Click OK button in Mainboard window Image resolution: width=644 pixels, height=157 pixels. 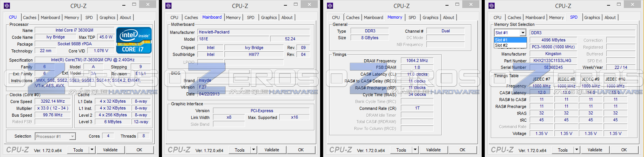(301, 150)
